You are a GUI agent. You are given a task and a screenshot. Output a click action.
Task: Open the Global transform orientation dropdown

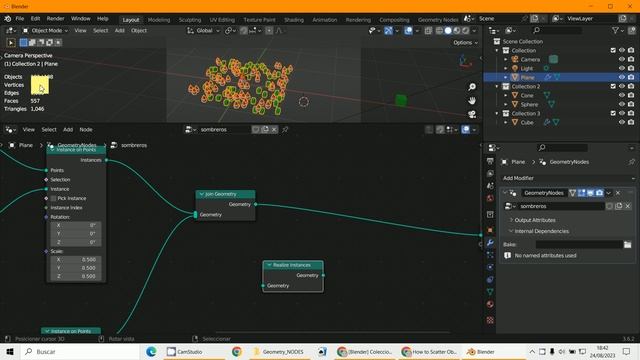203,31
